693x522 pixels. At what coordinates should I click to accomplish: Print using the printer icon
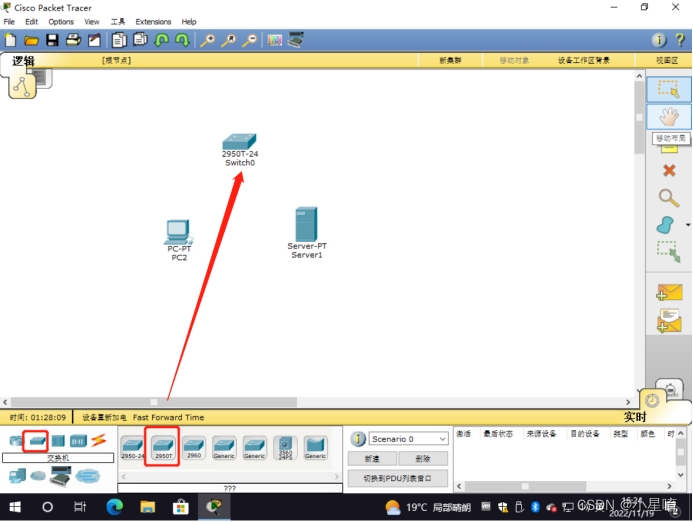tap(73, 40)
